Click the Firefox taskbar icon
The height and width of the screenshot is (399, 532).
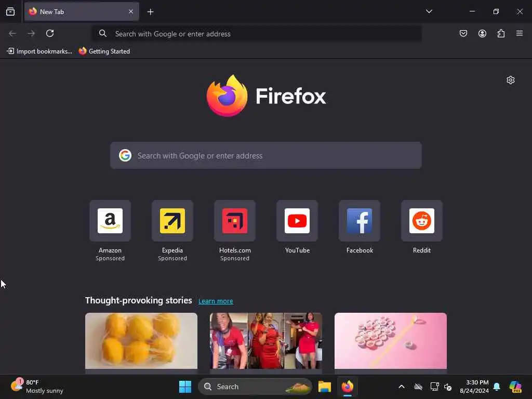(x=348, y=387)
